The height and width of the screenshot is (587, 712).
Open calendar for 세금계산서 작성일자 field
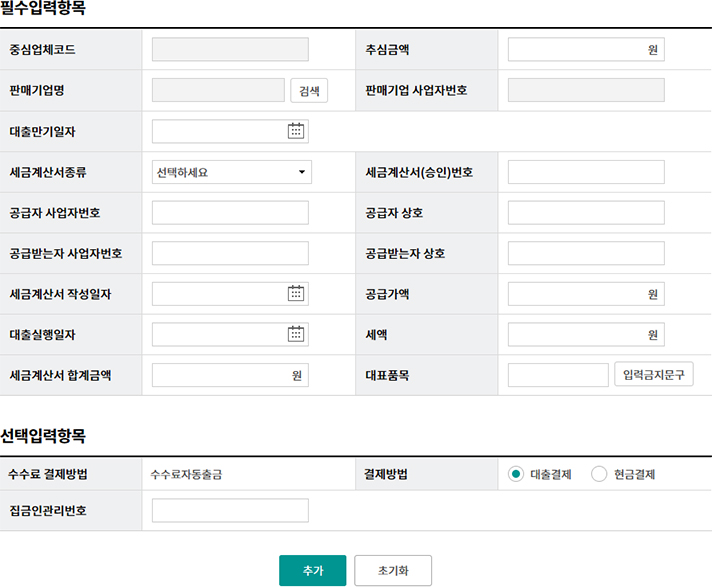pos(296,293)
